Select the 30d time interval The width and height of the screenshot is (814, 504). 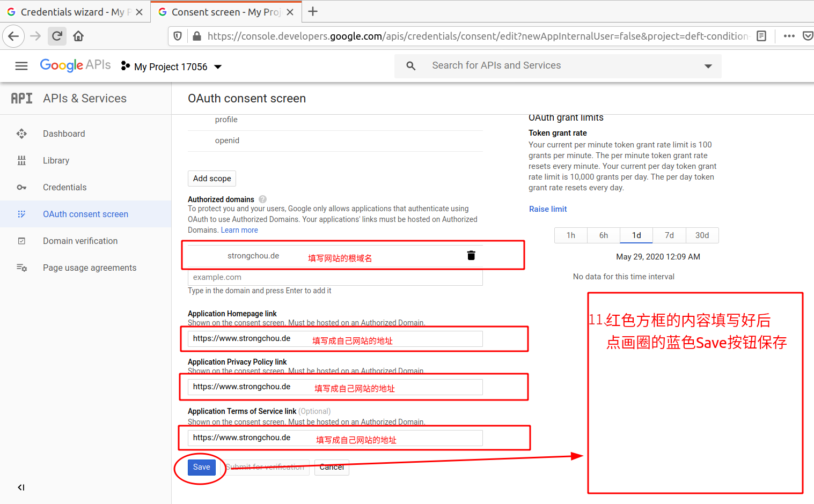click(702, 235)
